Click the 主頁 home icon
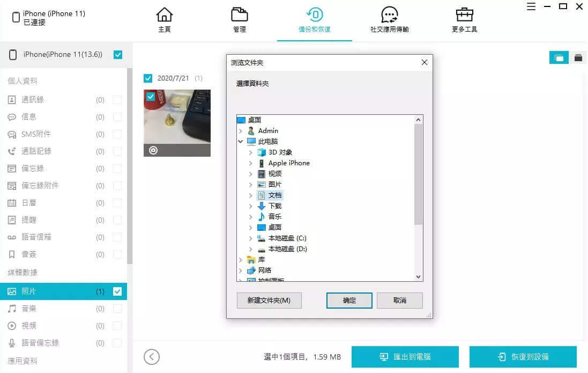 point(165,15)
